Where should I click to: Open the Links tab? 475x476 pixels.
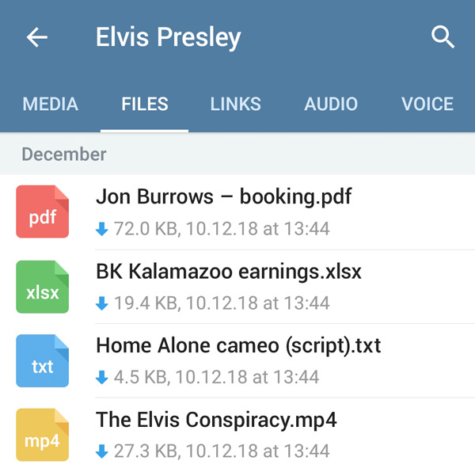point(236,104)
